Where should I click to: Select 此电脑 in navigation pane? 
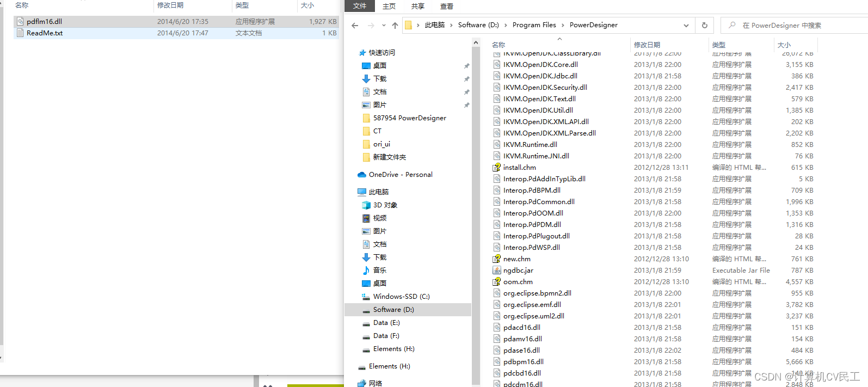pos(379,192)
